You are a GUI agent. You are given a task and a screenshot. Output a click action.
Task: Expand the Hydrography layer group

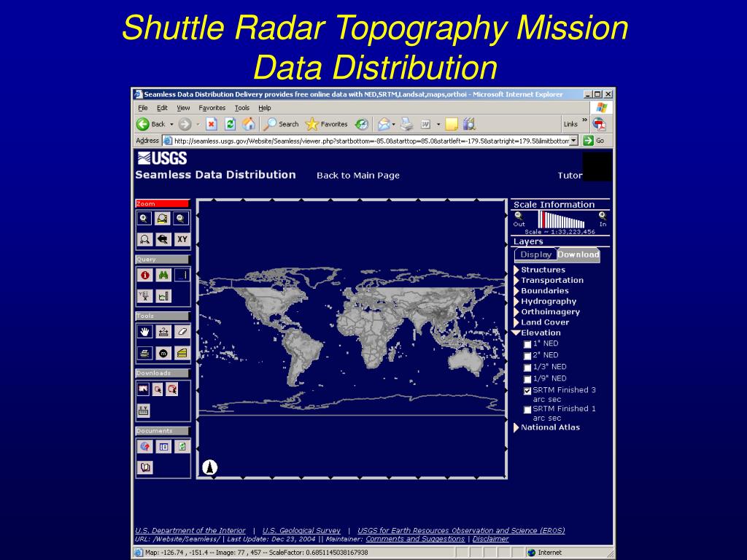click(x=516, y=301)
